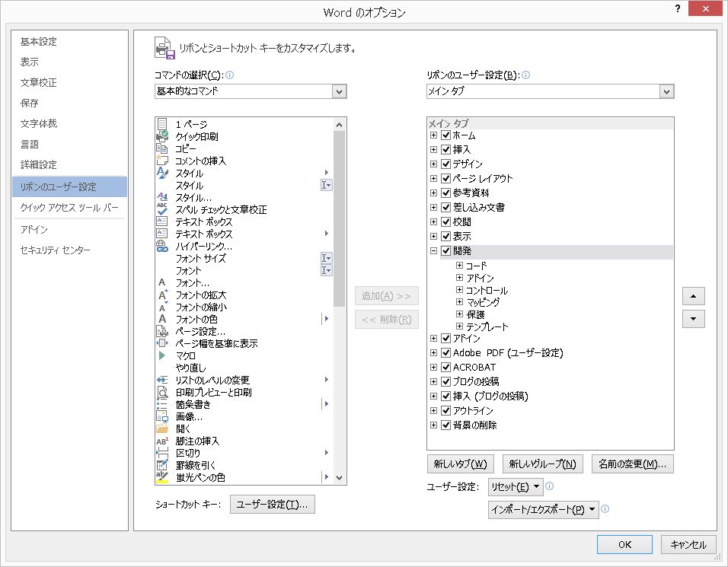Select the コメントの挿入 icon
728x567 pixels.
tap(162, 161)
